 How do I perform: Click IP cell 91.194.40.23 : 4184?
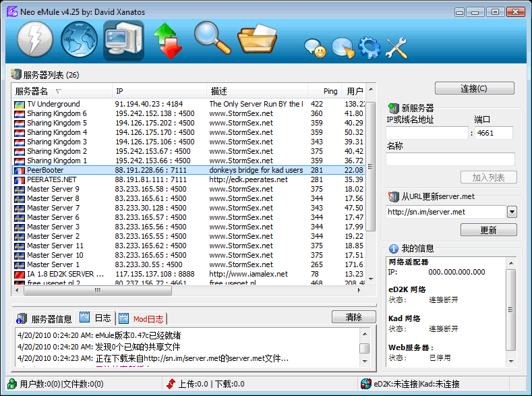149,104
